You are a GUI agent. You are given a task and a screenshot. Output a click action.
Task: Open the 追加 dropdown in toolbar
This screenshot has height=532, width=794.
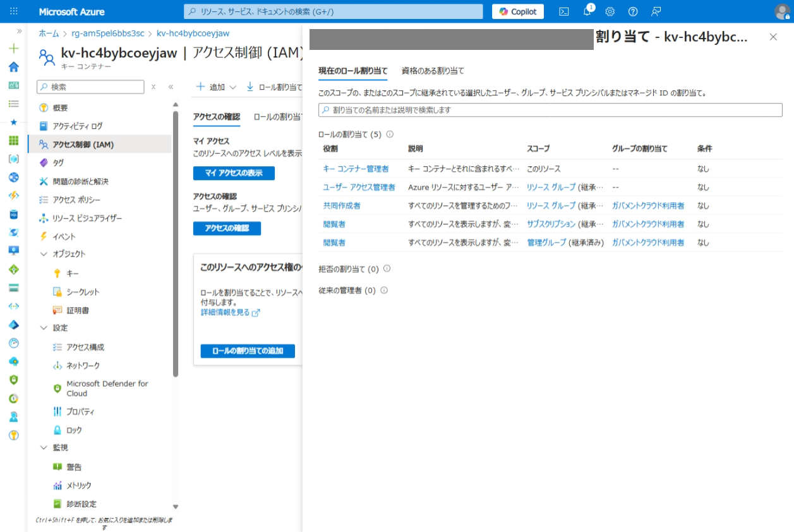pyautogui.click(x=217, y=87)
